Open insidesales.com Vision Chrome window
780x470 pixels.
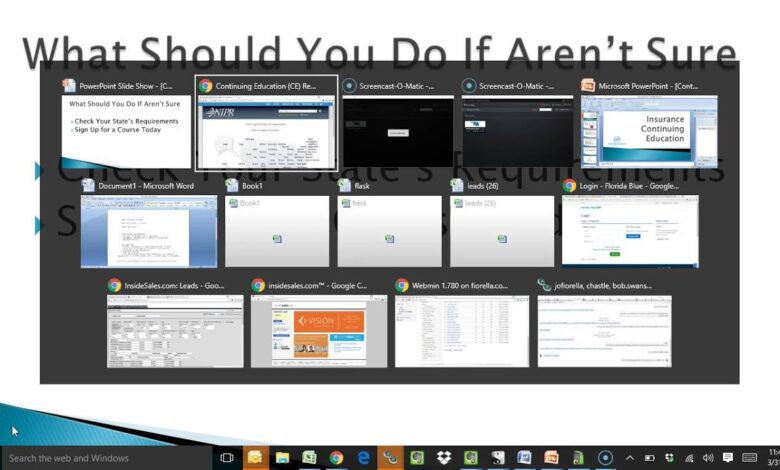[x=319, y=331]
